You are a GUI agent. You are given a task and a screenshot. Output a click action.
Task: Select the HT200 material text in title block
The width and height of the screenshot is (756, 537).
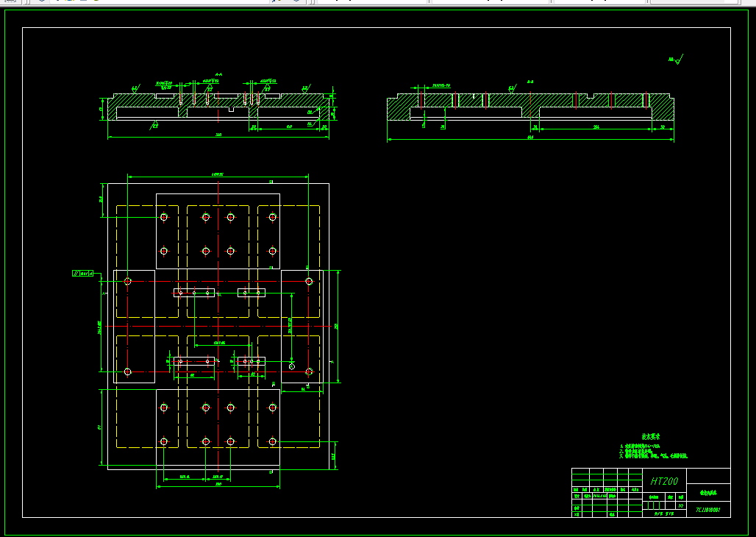click(664, 481)
